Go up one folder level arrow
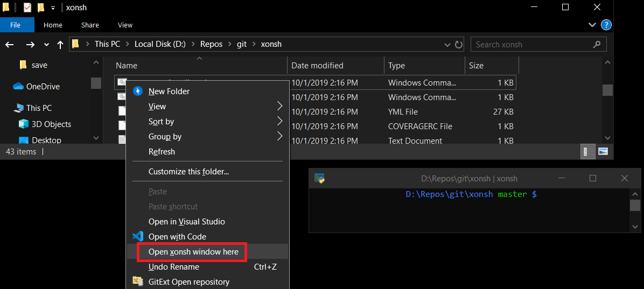The height and width of the screenshot is (289, 644). [60, 45]
